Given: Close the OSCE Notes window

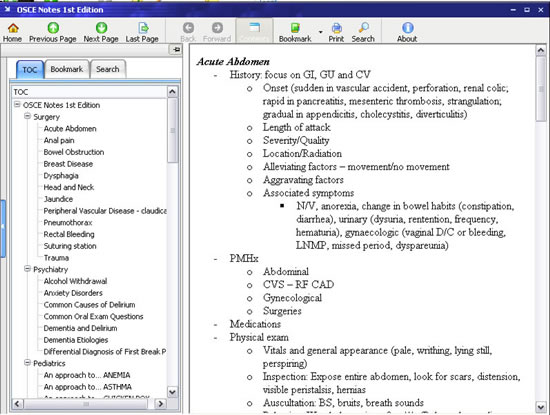Looking at the screenshot, I should [x=541, y=10].
